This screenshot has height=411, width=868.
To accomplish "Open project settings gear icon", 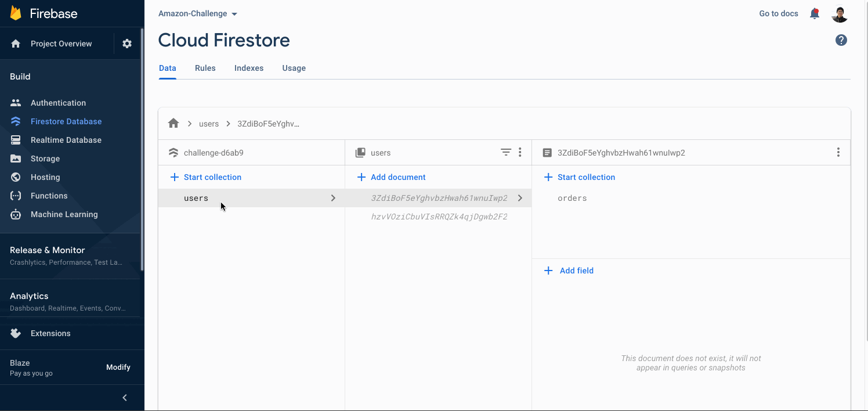I will (x=127, y=44).
